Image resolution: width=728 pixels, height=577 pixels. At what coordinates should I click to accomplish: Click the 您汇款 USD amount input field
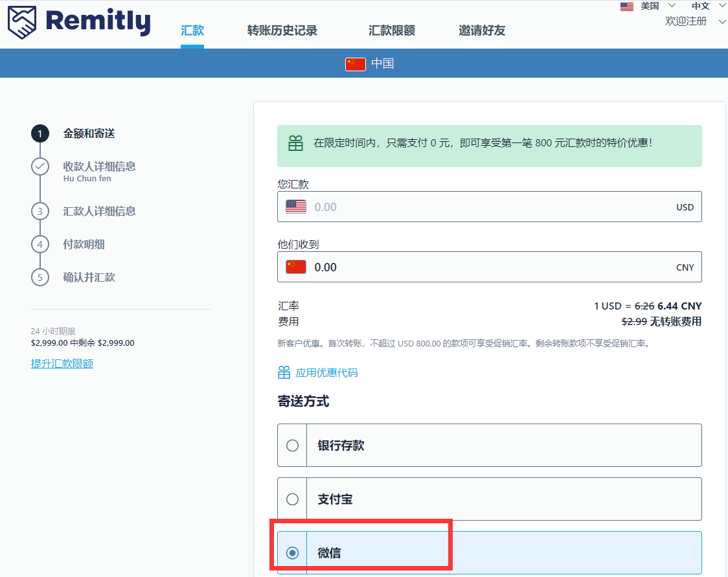pyautogui.click(x=490, y=207)
